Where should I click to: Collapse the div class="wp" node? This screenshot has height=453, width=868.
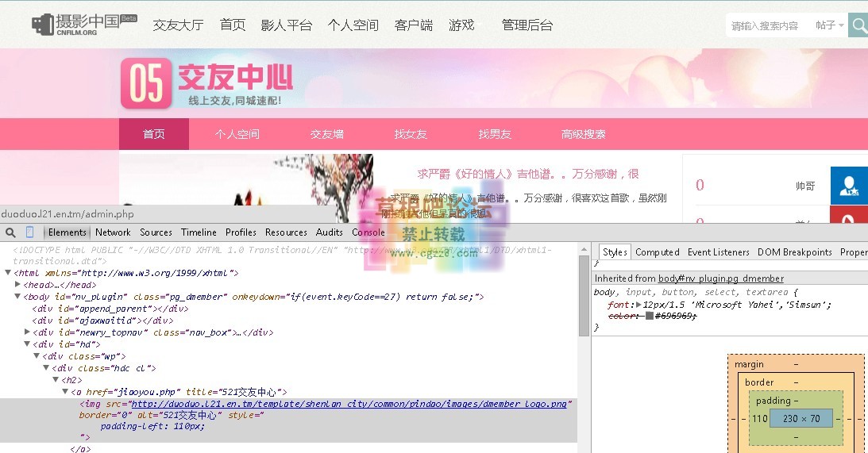37,355
